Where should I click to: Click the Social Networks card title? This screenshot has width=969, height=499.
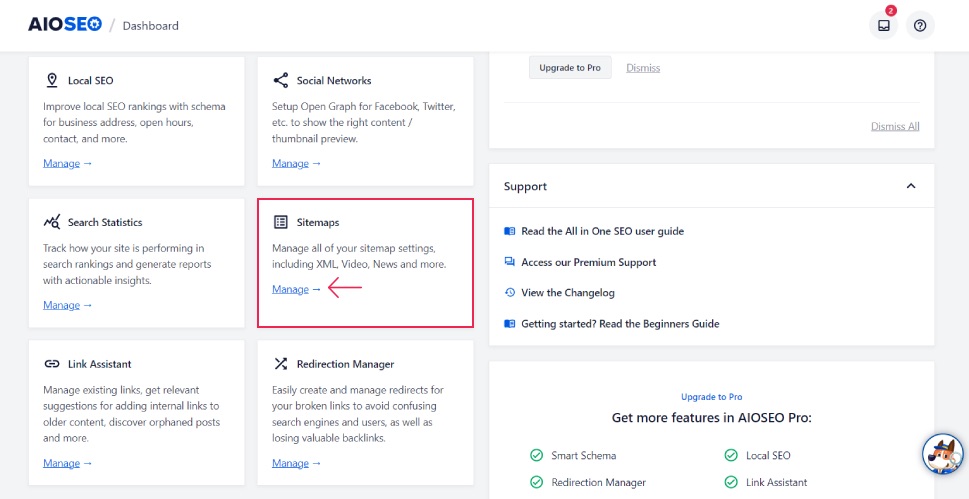click(x=334, y=80)
